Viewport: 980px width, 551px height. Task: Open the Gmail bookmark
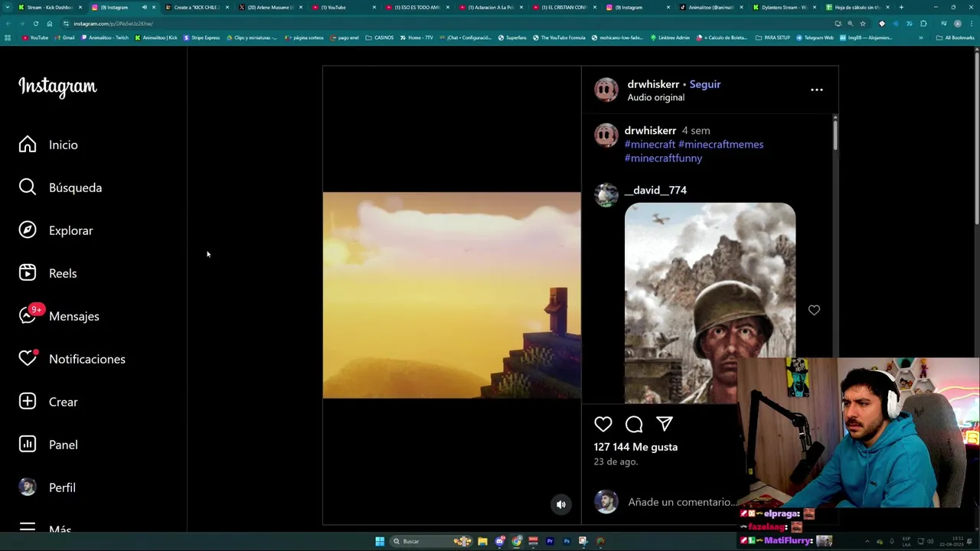click(x=64, y=37)
